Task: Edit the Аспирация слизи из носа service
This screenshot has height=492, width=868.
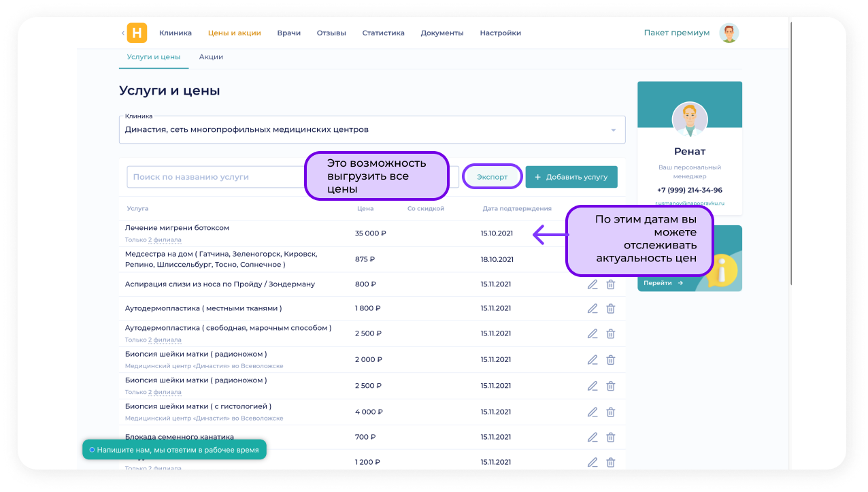Action: [592, 284]
